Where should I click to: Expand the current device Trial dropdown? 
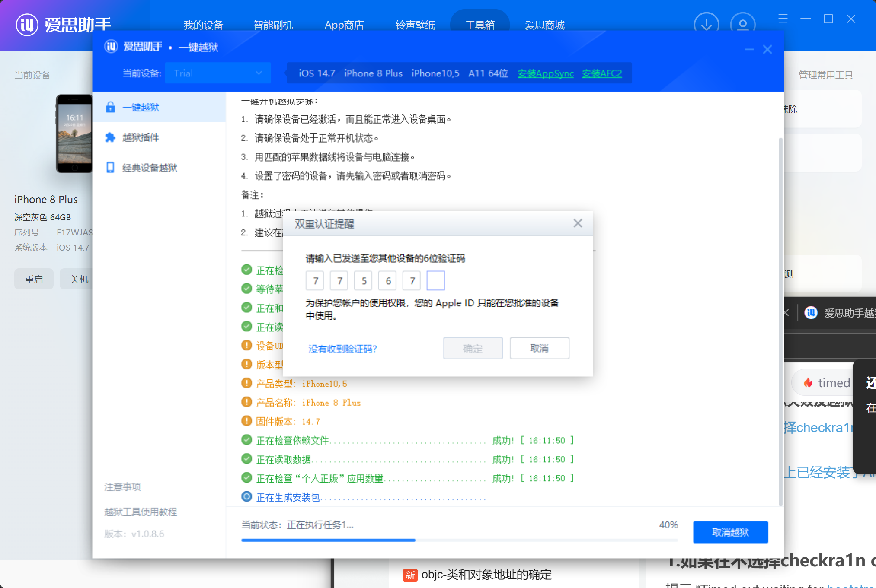(x=218, y=73)
